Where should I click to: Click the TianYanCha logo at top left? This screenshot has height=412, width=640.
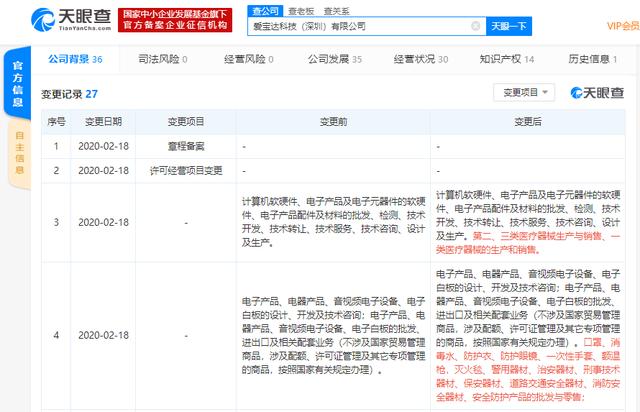[71, 20]
